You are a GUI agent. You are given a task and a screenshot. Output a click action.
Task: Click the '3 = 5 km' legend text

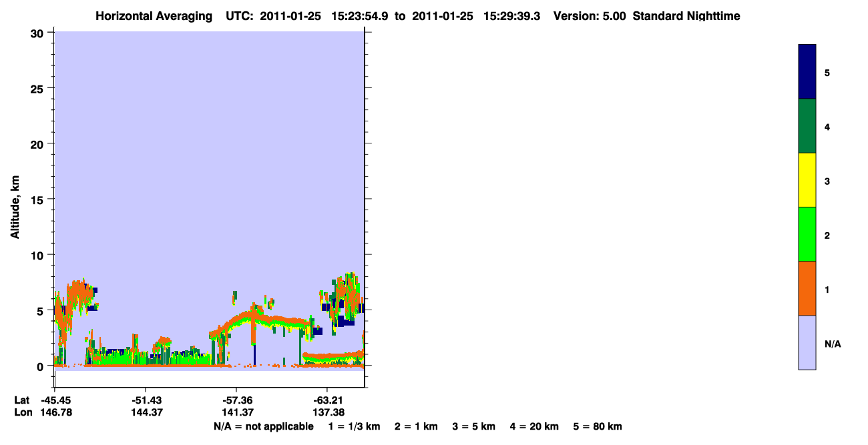tap(474, 426)
